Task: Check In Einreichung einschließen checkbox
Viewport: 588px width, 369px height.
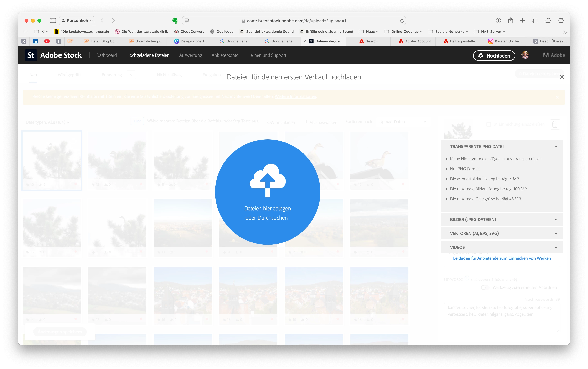Action: click(x=489, y=124)
